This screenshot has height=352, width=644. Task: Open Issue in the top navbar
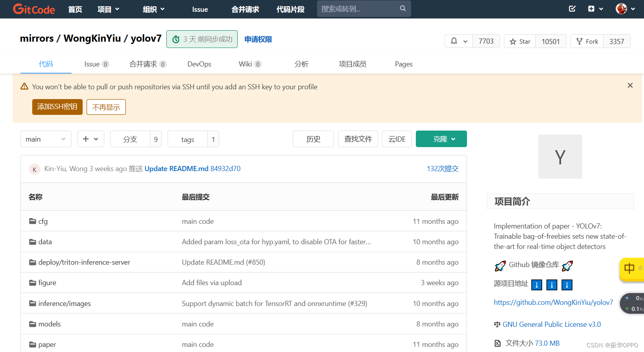200,9
